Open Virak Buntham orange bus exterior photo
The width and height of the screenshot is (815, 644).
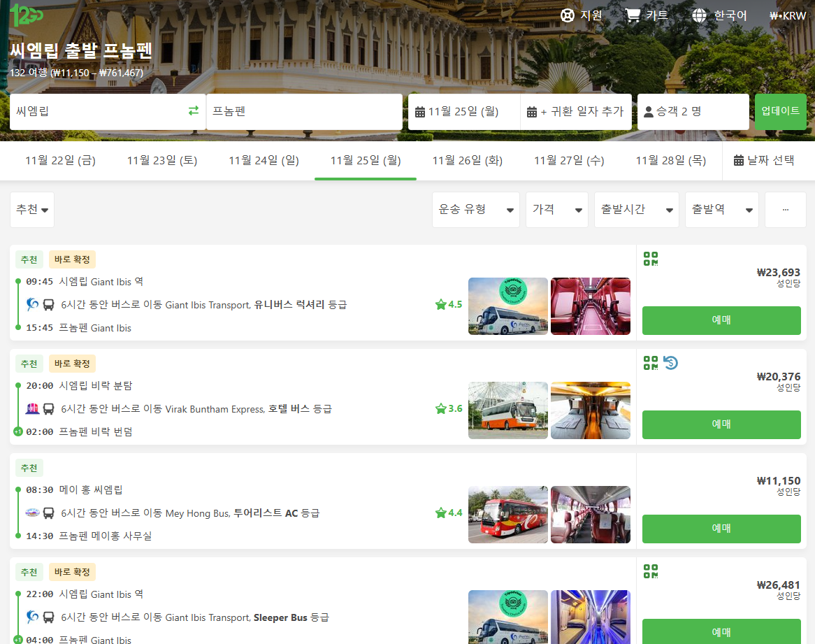(508, 410)
